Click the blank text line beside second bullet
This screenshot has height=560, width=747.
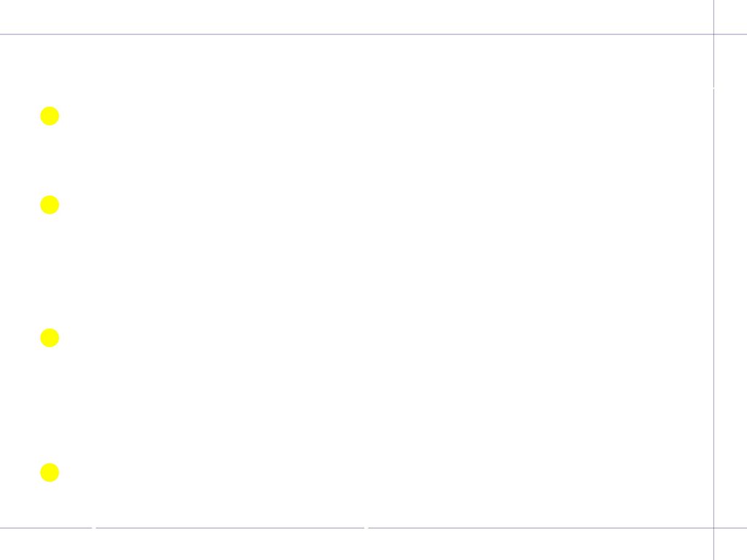[386, 205]
